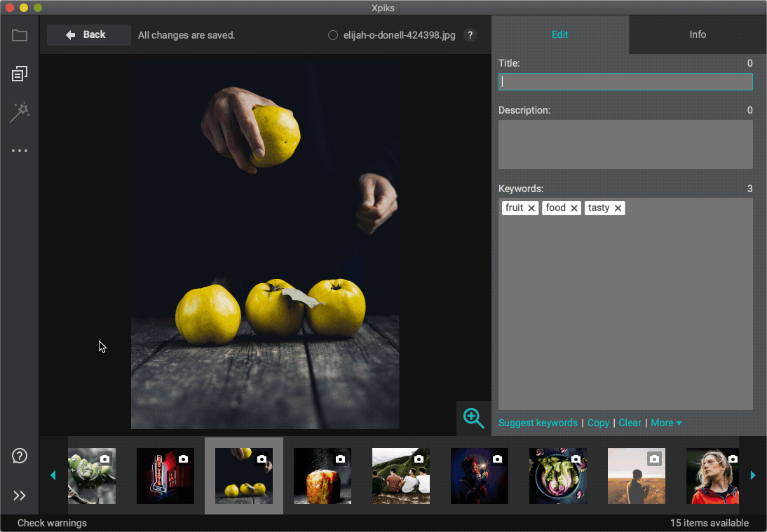Screen dimensions: 767x532
Task: Select the magic wand sidebar icon
Action: 20,112
